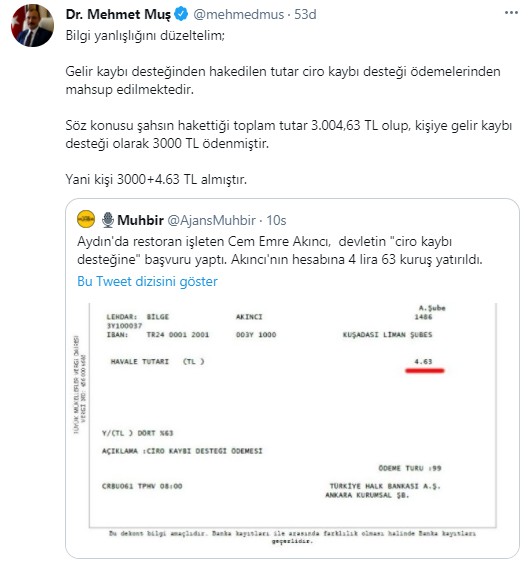531x561 pixels.
Task: Click the red-underlined 4.63 amount on receipt
Action: click(424, 362)
